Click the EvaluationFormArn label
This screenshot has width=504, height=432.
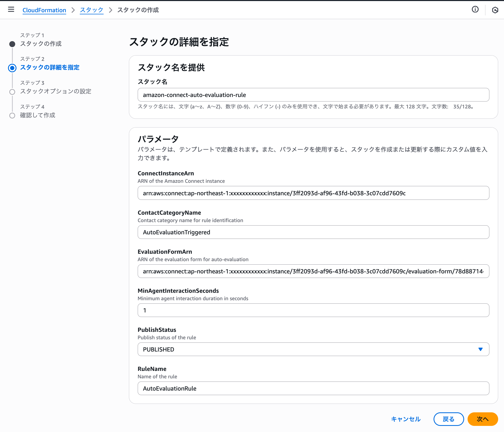(165, 252)
